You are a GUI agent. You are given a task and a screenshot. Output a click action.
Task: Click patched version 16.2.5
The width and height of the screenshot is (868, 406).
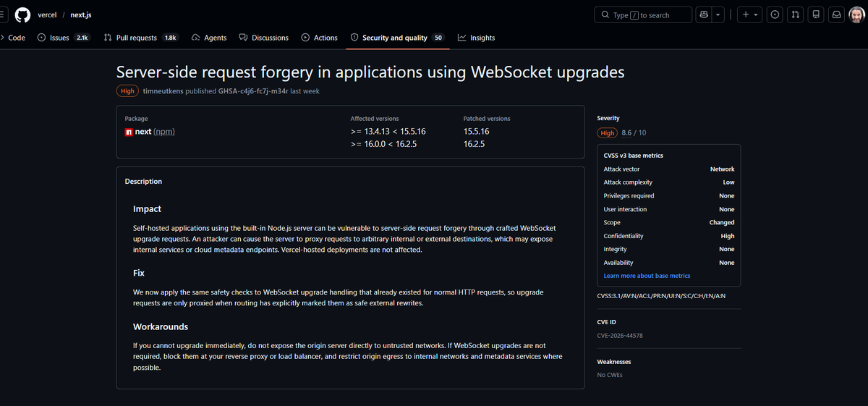click(x=474, y=144)
